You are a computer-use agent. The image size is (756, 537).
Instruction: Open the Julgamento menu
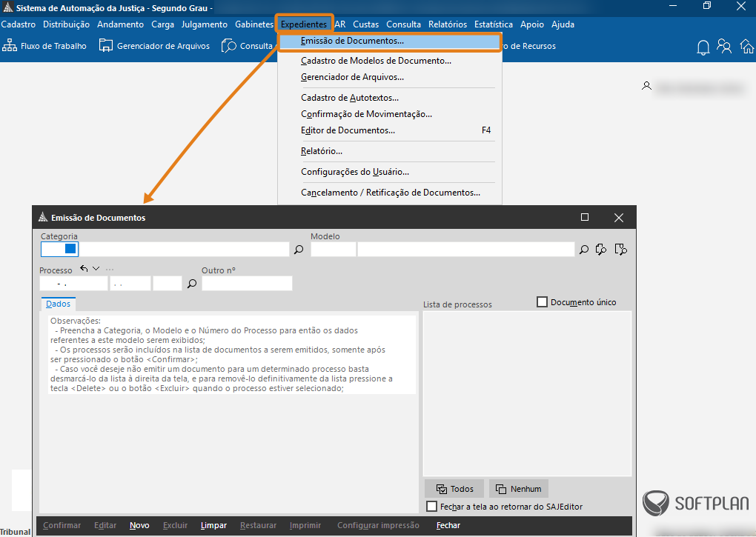coord(205,24)
